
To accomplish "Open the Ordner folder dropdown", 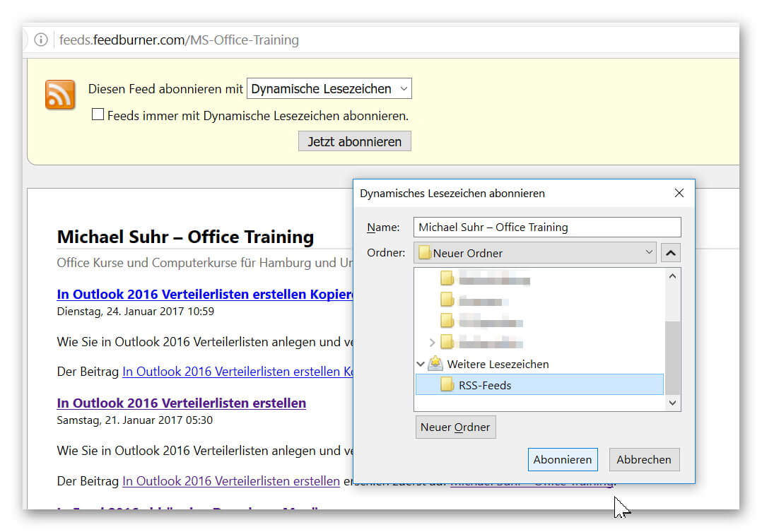I will pyautogui.click(x=534, y=253).
